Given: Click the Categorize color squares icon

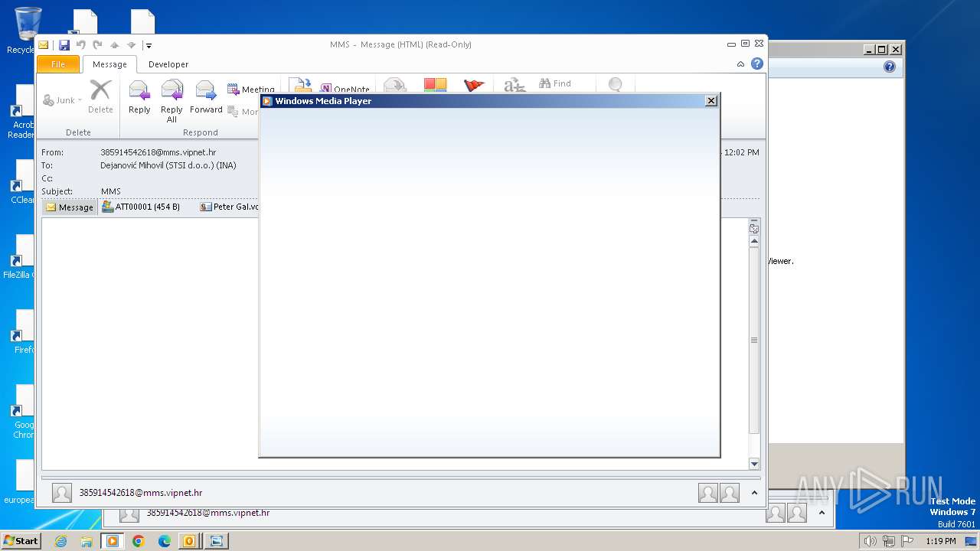Looking at the screenshot, I should pos(435,85).
